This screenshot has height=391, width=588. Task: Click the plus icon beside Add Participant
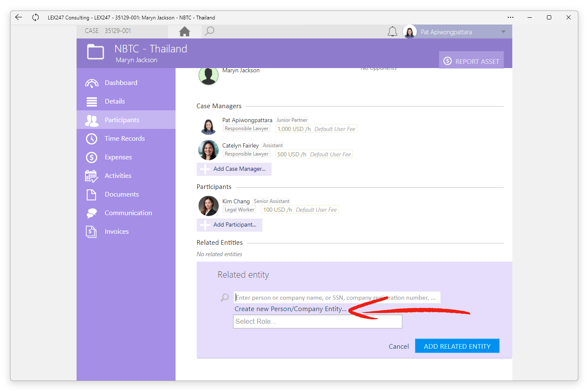[205, 225]
